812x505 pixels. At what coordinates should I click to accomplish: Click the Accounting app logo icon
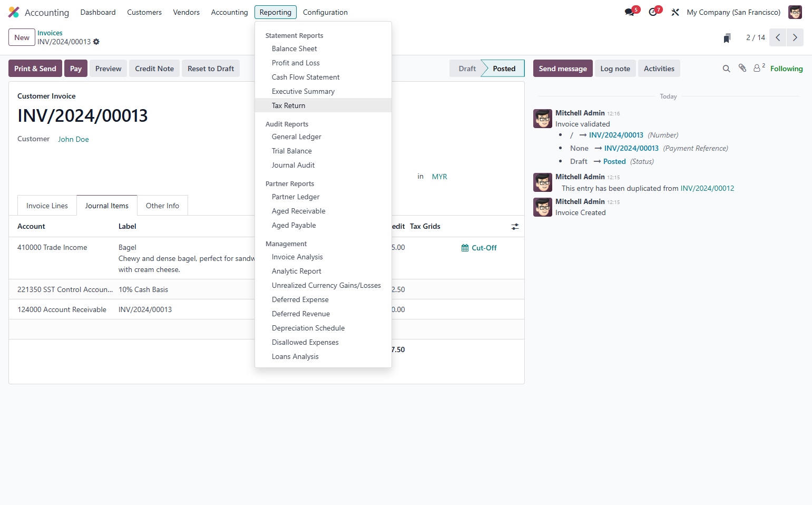14,12
